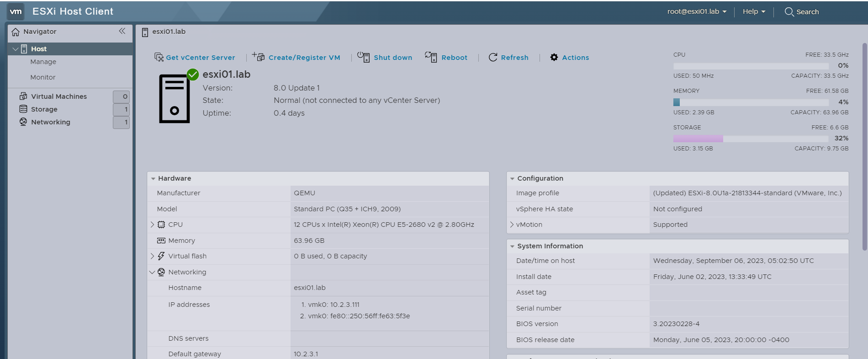Click the Actions gear icon
Viewport: 868px width, 359px height.
pyautogui.click(x=554, y=57)
